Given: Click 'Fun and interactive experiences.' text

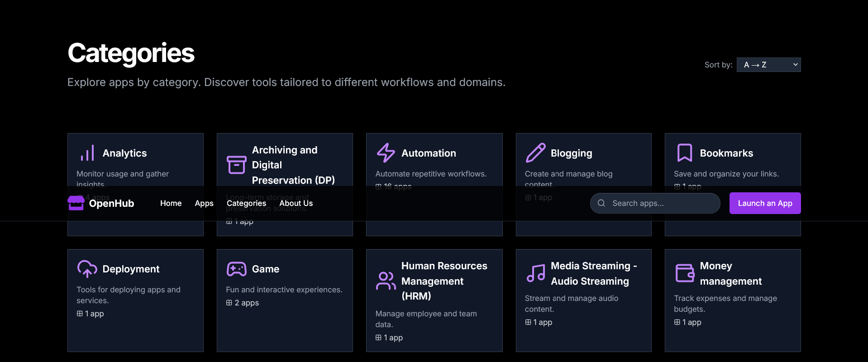Looking at the screenshot, I should pos(284,290).
